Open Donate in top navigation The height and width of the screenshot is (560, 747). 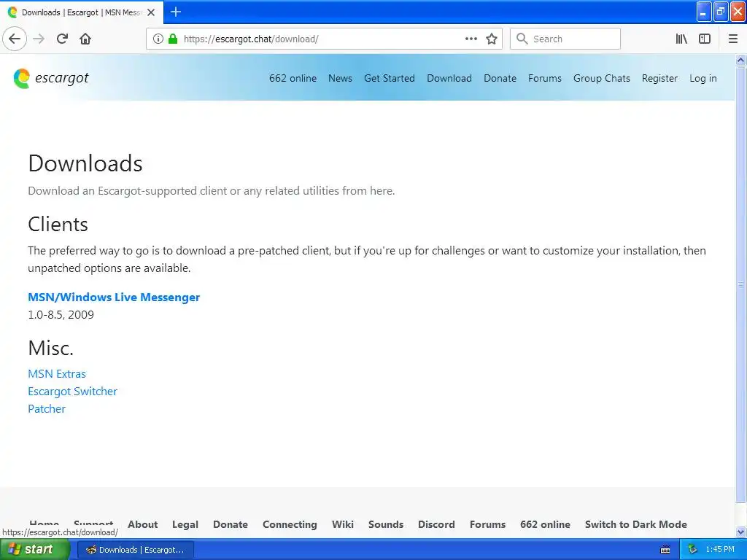500,78
